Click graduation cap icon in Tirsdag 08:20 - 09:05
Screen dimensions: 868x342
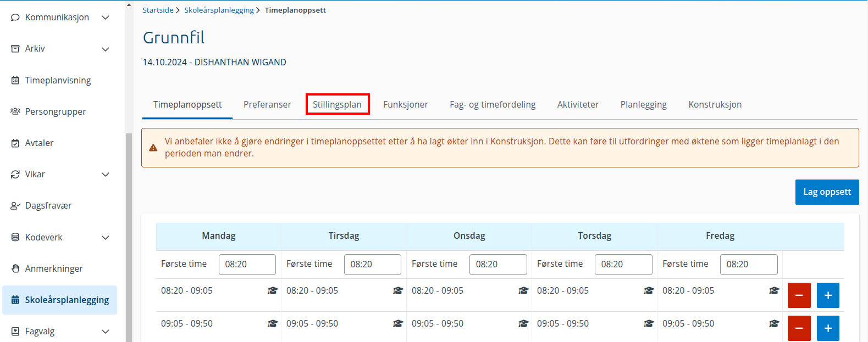click(398, 290)
